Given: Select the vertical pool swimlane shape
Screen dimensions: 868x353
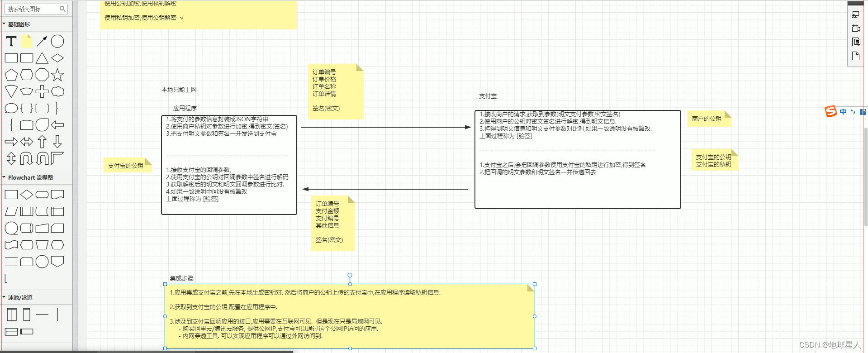Looking at the screenshot, I should [x=12, y=315].
